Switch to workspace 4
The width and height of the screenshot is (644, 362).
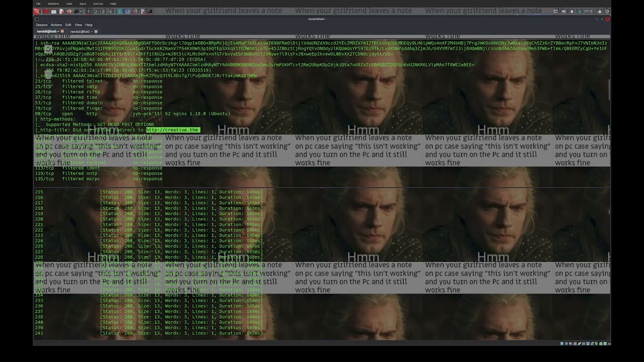click(x=110, y=12)
